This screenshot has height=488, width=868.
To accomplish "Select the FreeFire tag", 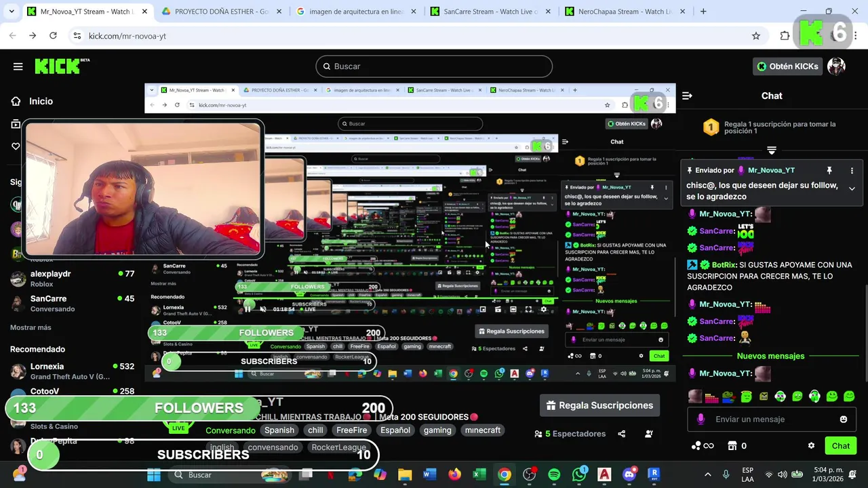I will tap(352, 430).
